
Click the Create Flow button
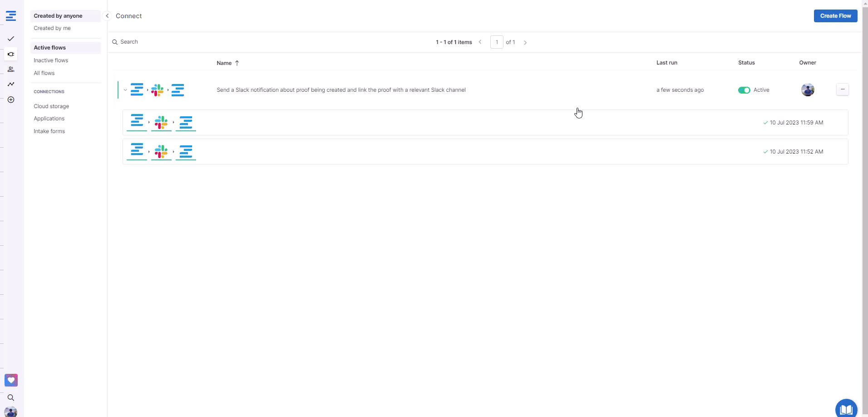(x=835, y=16)
